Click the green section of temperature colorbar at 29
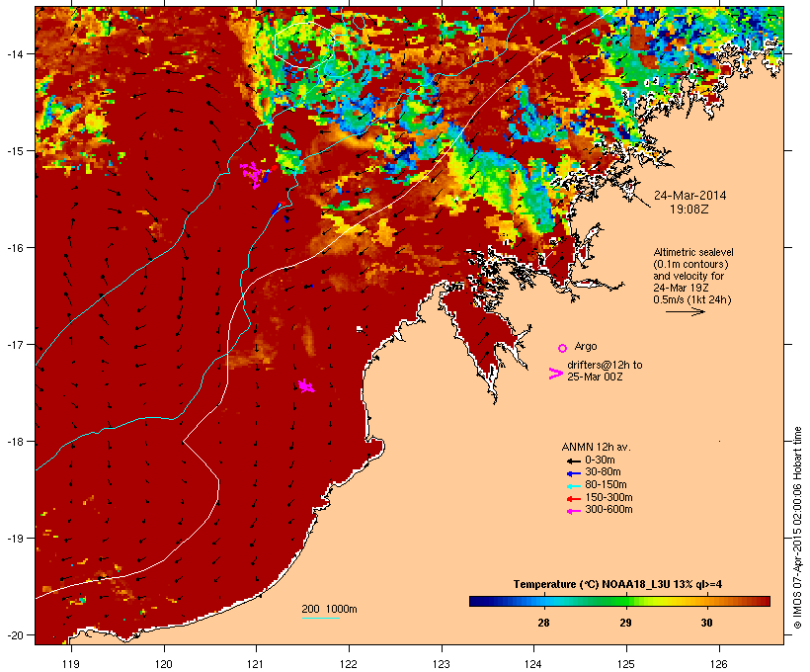810x672 pixels. (x=625, y=601)
